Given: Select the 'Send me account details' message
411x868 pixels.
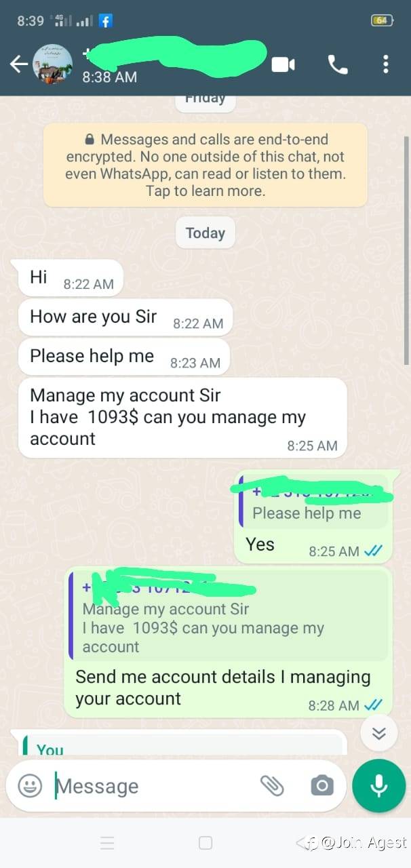Looking at the screenshot, I should click(229, 642).
